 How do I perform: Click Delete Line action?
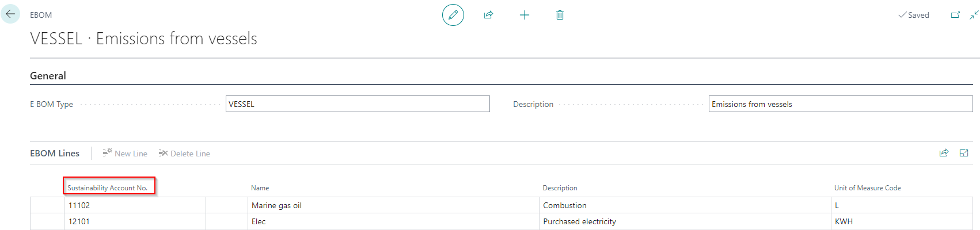[x=184, y=154]
